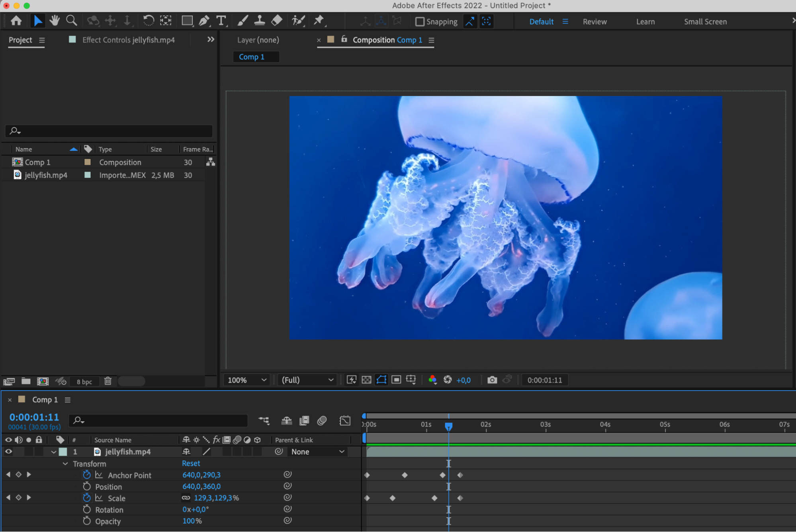
Task: Hide the jellyfish.mp4 layer with eye icon
Action: (x=8, y=452)
